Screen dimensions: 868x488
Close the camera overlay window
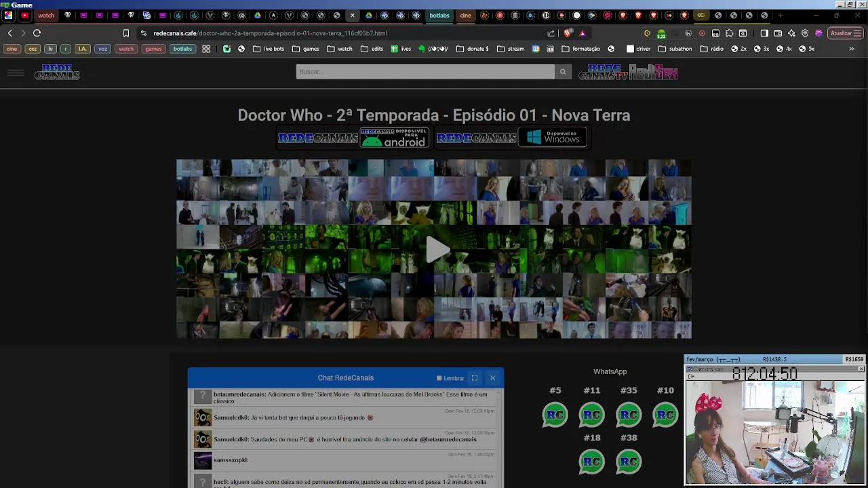861,369
